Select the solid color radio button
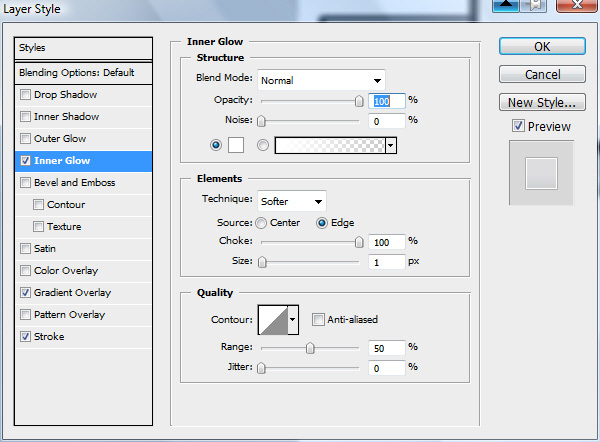 216,145
